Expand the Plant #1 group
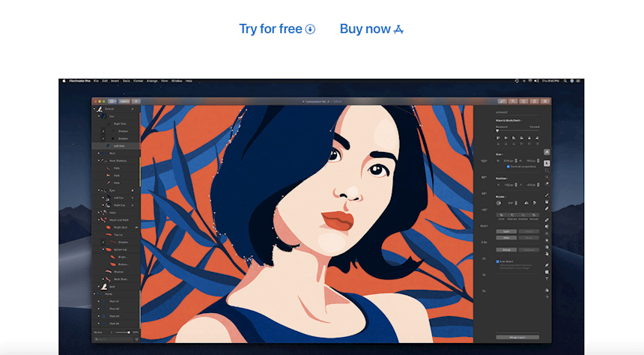Viewport: 644px width, 355px height. tap(99, 301)
